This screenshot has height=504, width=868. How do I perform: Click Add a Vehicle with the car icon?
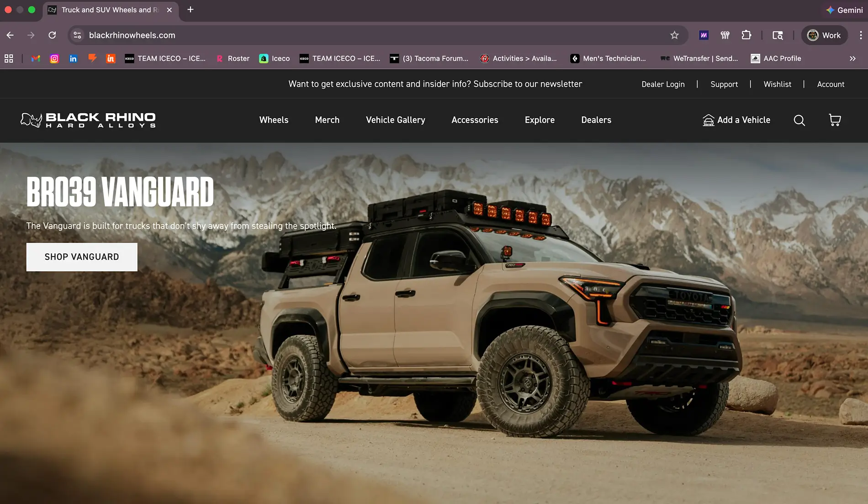pyautogui.click(x=736, y=120)
